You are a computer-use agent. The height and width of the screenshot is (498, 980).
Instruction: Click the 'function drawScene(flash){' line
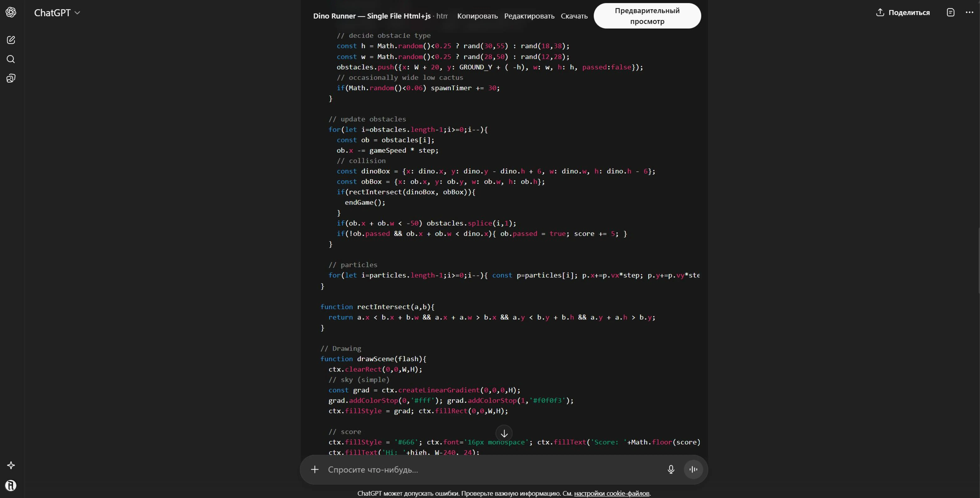tap(373, 359)
